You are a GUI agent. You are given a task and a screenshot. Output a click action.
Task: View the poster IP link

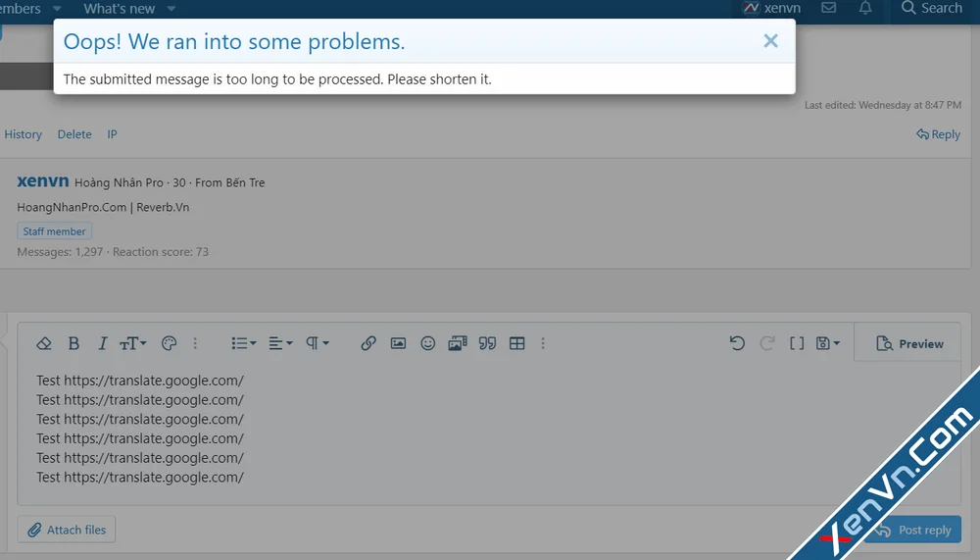[x=112, y=134]
